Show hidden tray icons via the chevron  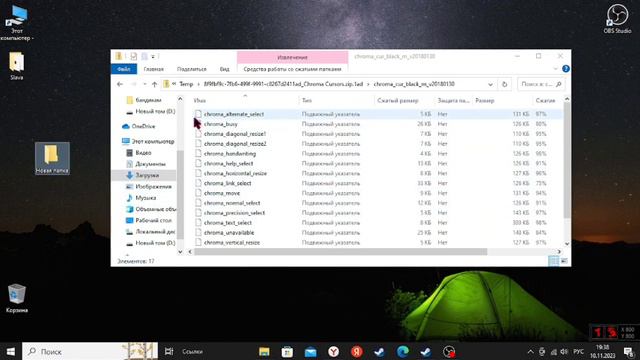click(530, 351)
